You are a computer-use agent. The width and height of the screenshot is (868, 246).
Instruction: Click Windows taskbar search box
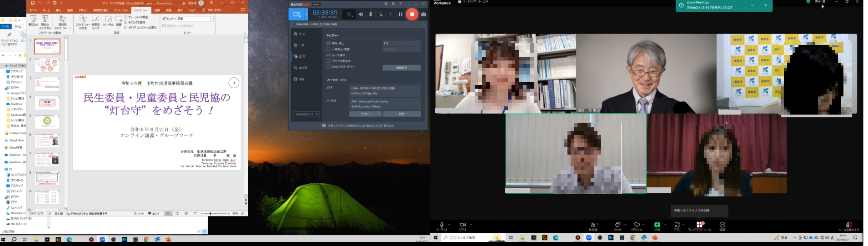coord(473,238)
